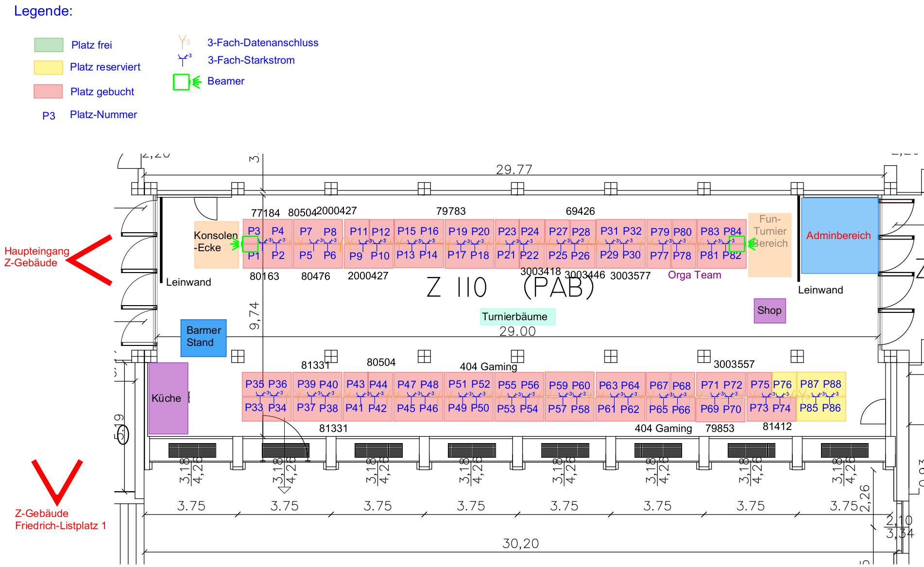Viewport: 924px width, 567px height.
Task: Click the purple Küche area
Action: pyautogui.click(x=168, y=398)
